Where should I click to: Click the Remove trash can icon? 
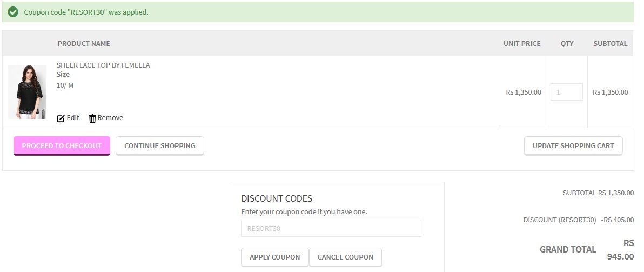coord(92,118)
